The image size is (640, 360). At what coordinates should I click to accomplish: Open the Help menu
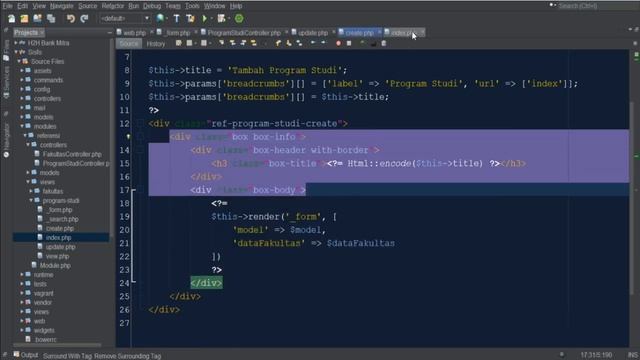pyautogui.click(x=236, y=6)
